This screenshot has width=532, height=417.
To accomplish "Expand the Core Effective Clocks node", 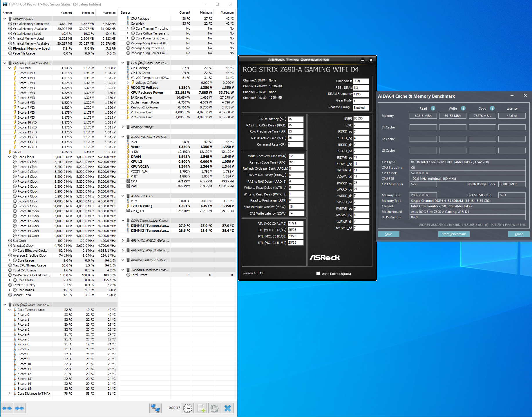I will pos(9,251).
